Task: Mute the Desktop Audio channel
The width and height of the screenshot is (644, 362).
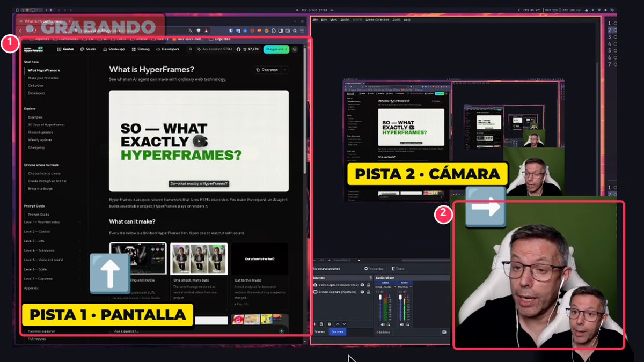Action: [383, 324]
